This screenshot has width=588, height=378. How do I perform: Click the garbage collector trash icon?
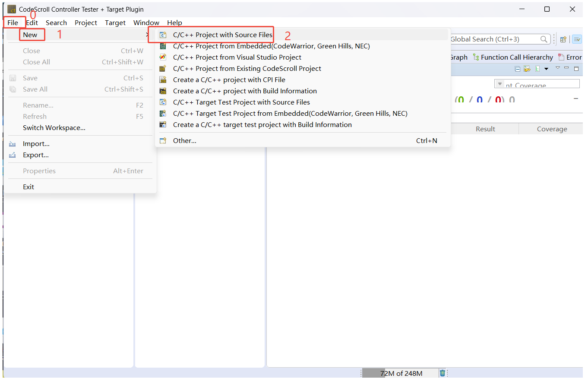tap(443, 373)
